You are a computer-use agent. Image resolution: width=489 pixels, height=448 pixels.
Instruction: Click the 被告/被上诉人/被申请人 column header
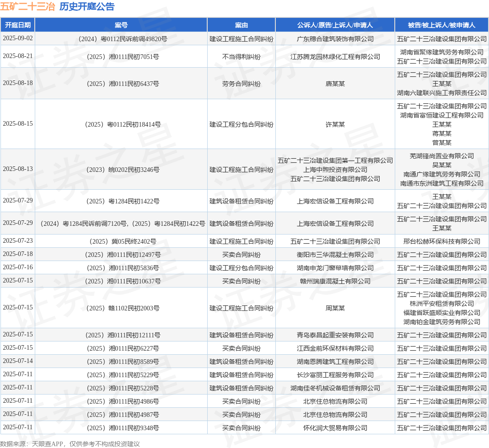click(x=441, y=25)
